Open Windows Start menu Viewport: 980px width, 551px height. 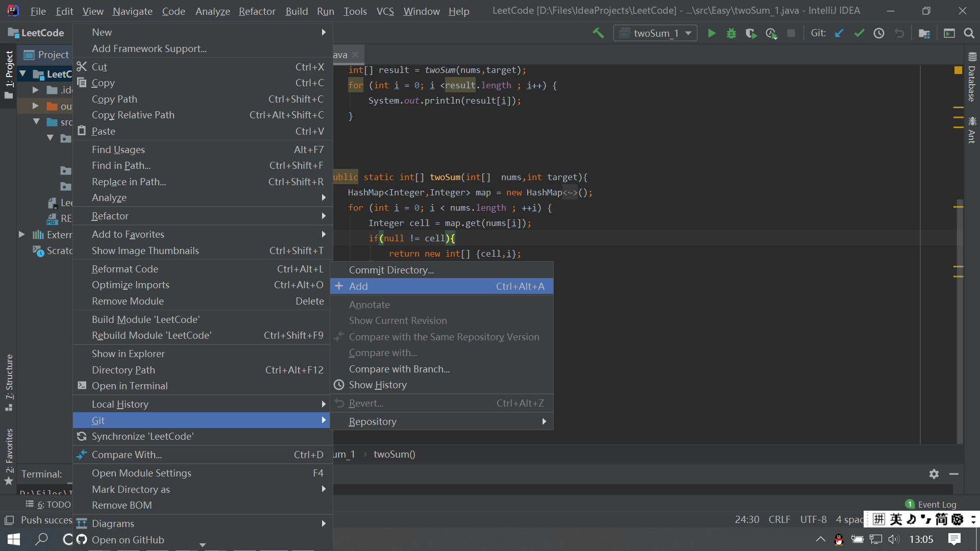pos(14,539)
